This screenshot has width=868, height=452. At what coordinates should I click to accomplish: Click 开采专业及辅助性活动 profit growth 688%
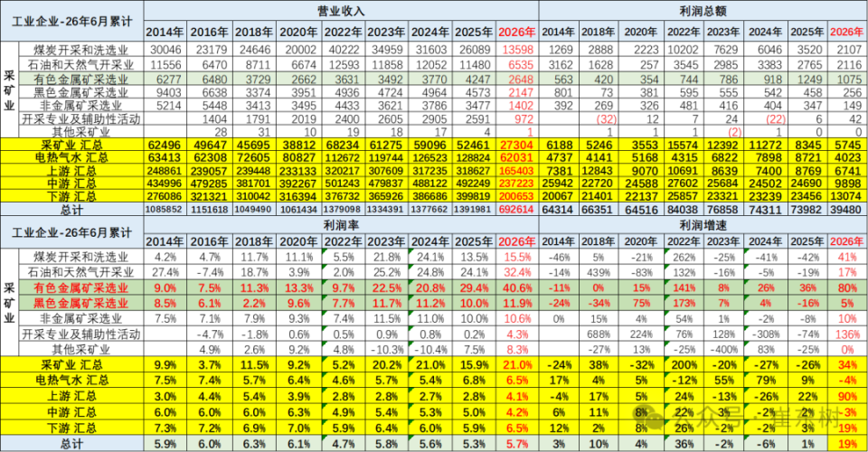[599, 334]
